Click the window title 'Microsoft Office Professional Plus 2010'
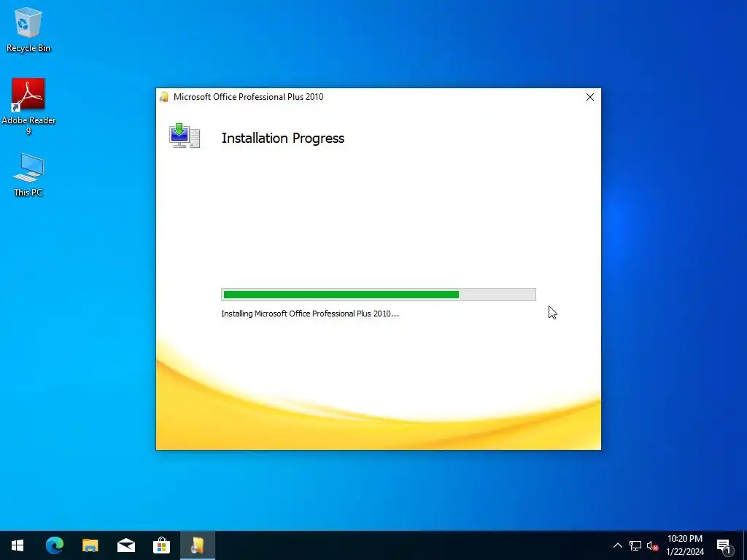 (x=248, y=97)
